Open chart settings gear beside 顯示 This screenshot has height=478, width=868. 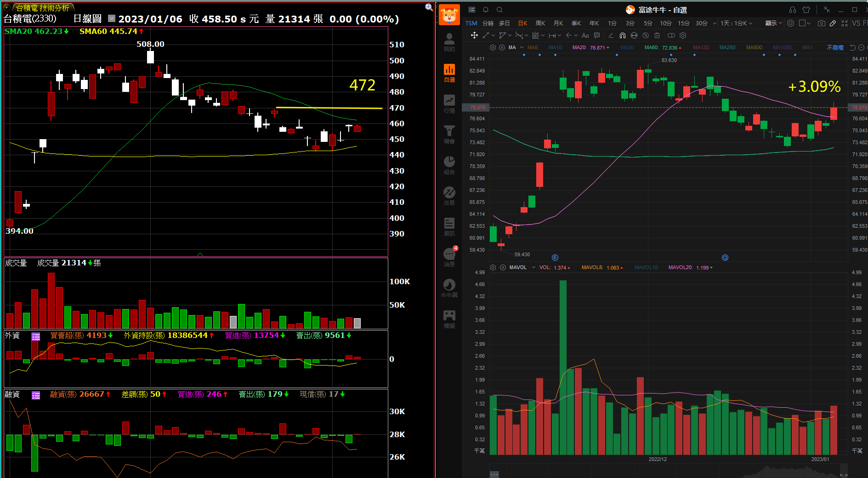click(x=790, y=23)
